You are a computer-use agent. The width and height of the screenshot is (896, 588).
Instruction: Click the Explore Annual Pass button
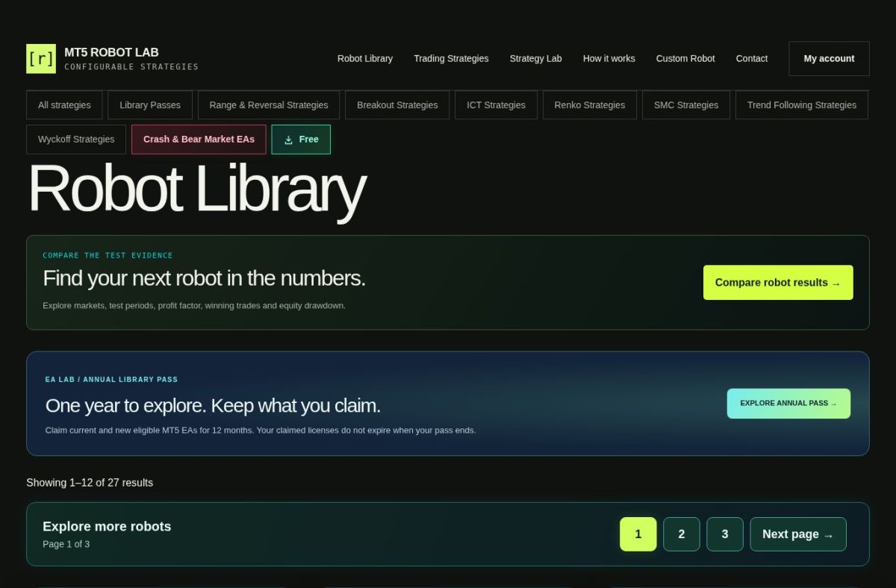click(788, 404)
